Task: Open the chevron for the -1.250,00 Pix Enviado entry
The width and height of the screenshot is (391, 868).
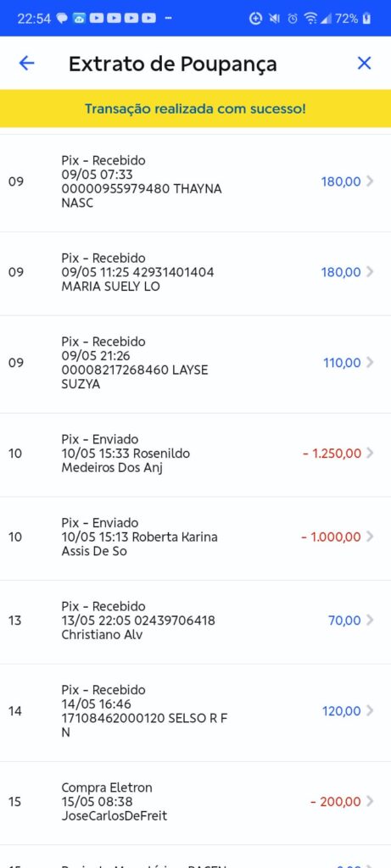Action: pos(370,453)
